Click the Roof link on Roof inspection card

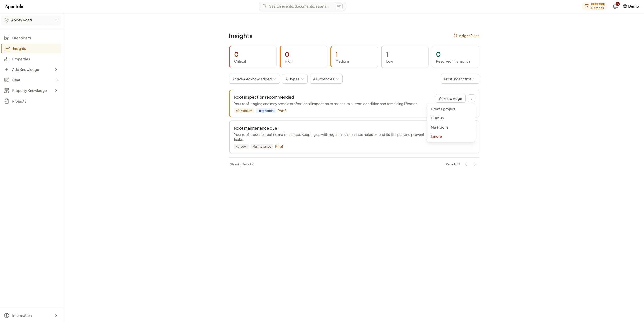(281, 111)
